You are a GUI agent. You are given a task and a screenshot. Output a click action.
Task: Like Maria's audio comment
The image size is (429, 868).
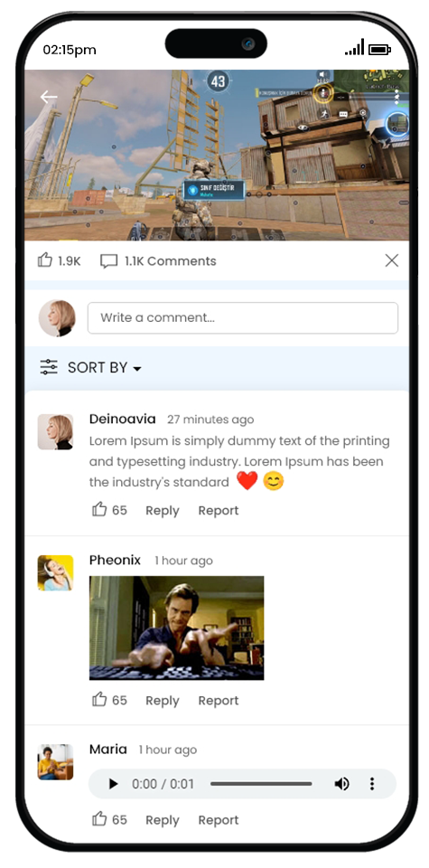[x=99, y=819]
